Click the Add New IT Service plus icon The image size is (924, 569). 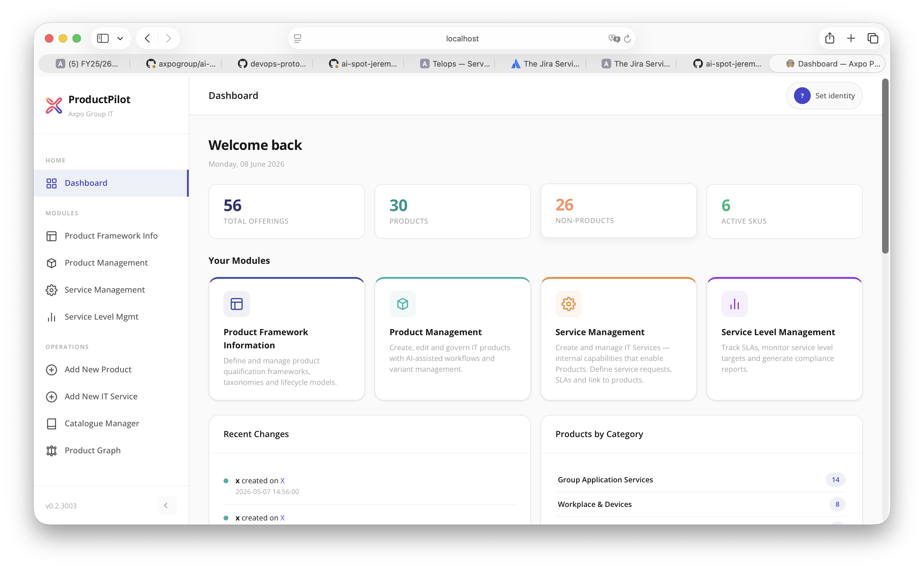(52, 397)
